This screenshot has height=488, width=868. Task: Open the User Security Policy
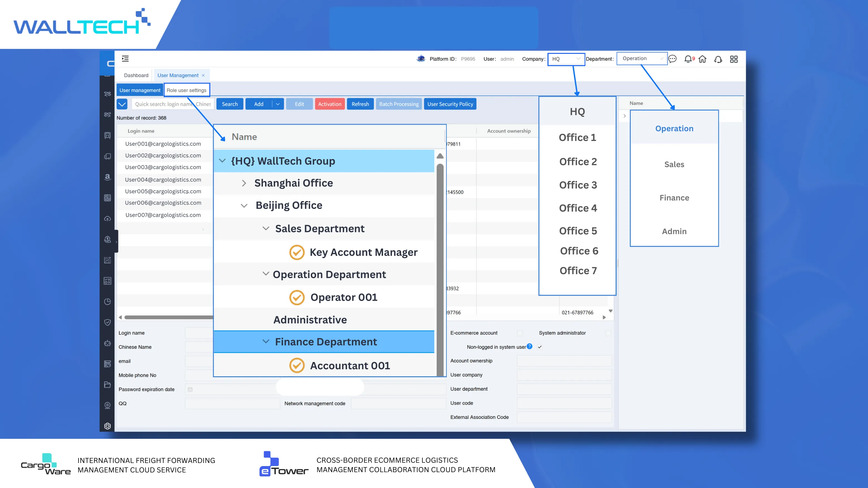[x=450, y=104]
